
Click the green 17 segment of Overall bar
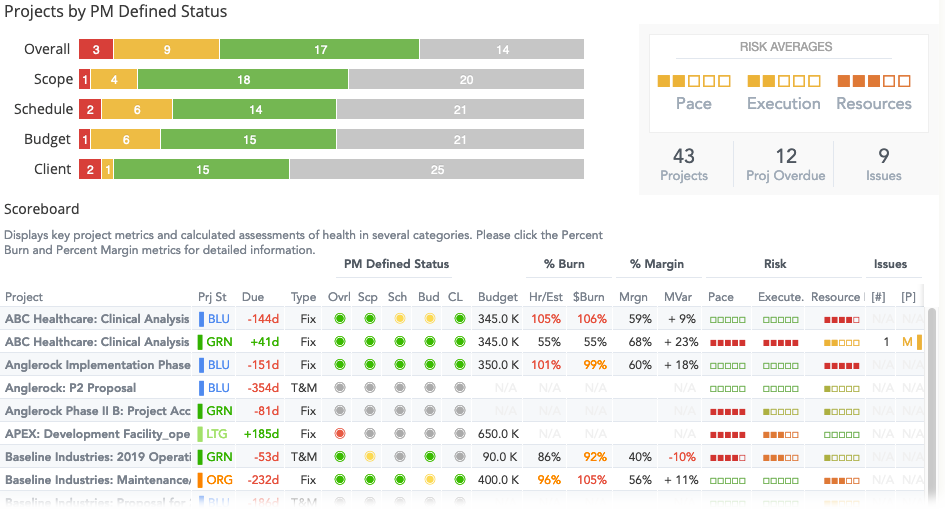tap(319, 49)
